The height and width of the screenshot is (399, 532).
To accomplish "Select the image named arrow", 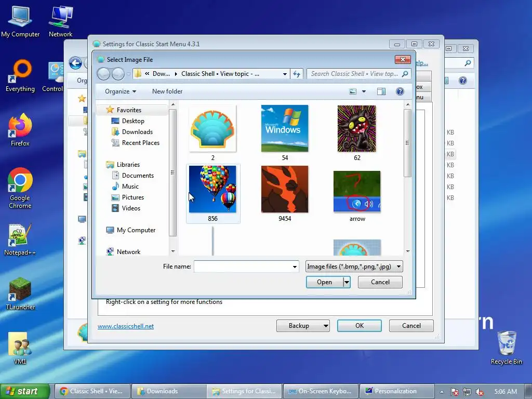I will 357,196.
